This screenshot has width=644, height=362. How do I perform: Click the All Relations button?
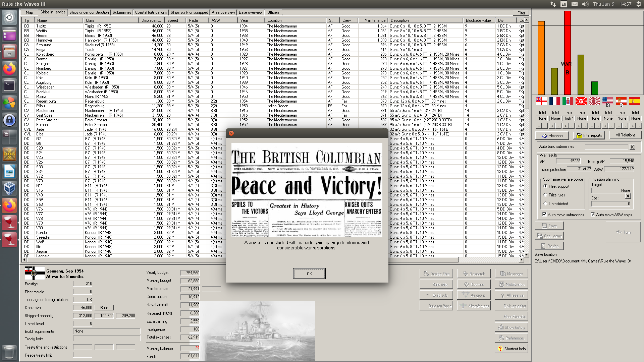coord(625,135)
